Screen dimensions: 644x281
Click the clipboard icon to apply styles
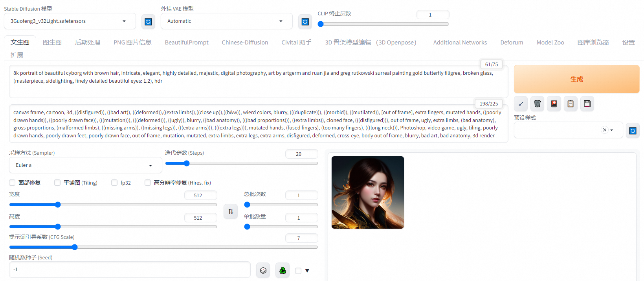coord(571,104)
